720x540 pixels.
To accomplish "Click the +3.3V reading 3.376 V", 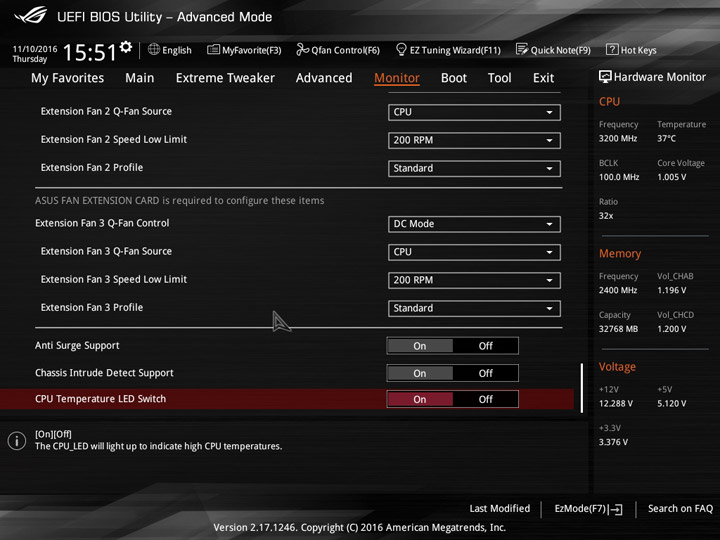I will [x=613, y=442].
